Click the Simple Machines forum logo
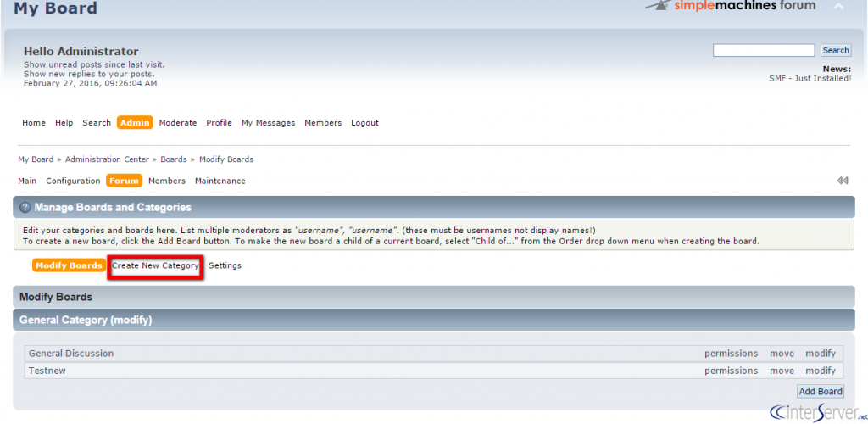Screen dimensions: 868x424 pos(730,6)
